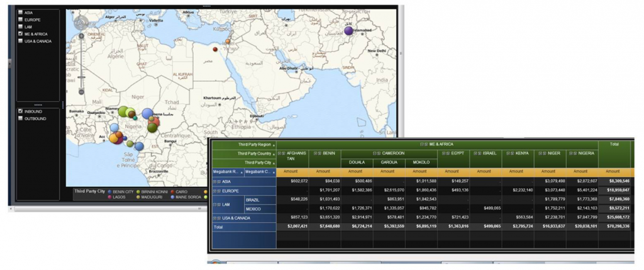This screenshot has height=270, width=644.
Task: Uncheck the ME & AFRICA checkbox
Action: (21, 34)
